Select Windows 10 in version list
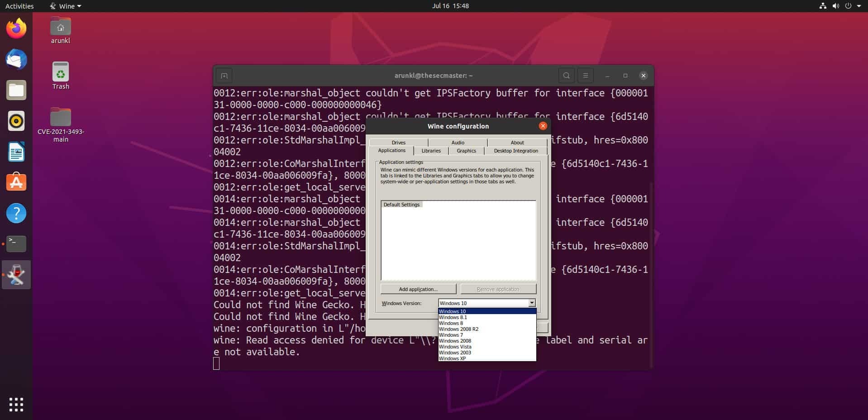This screenshot has height=420, width=868. (487, 311)
